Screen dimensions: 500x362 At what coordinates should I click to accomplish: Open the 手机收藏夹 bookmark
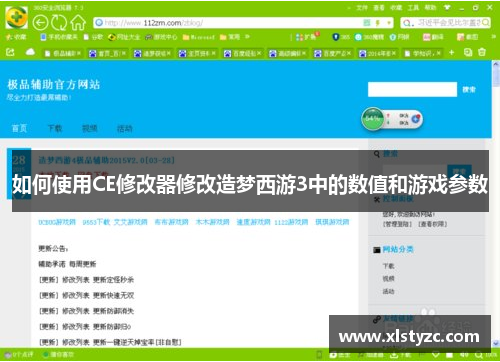coord(59,37)
